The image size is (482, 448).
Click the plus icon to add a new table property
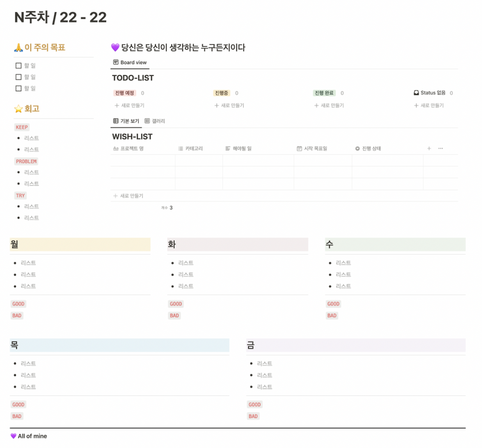429,148
